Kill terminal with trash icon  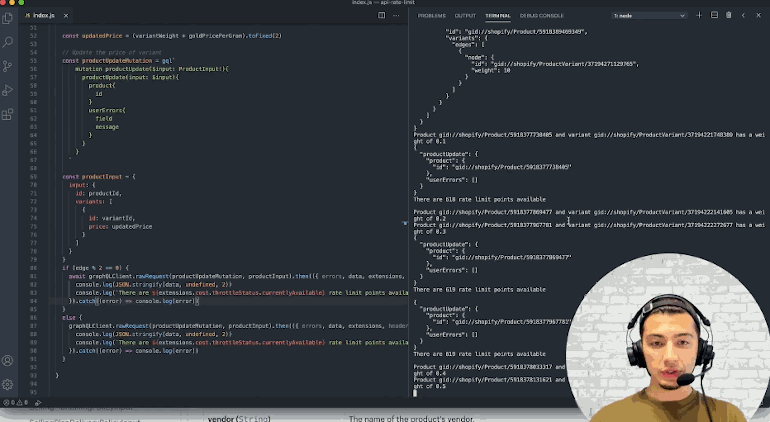click(729, 15)
